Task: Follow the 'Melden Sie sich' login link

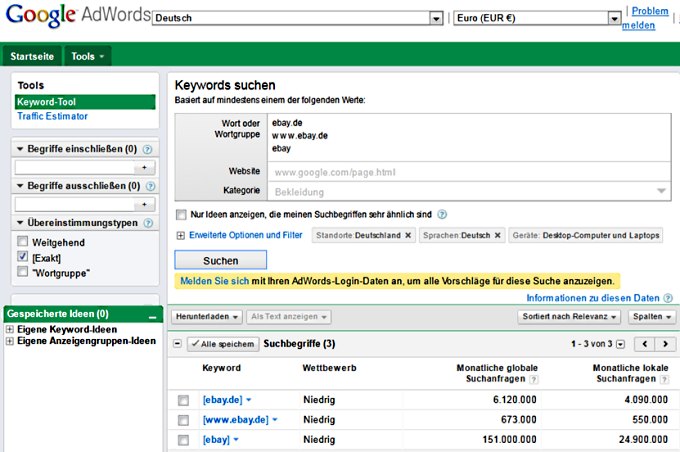Action: coord(215,281)
